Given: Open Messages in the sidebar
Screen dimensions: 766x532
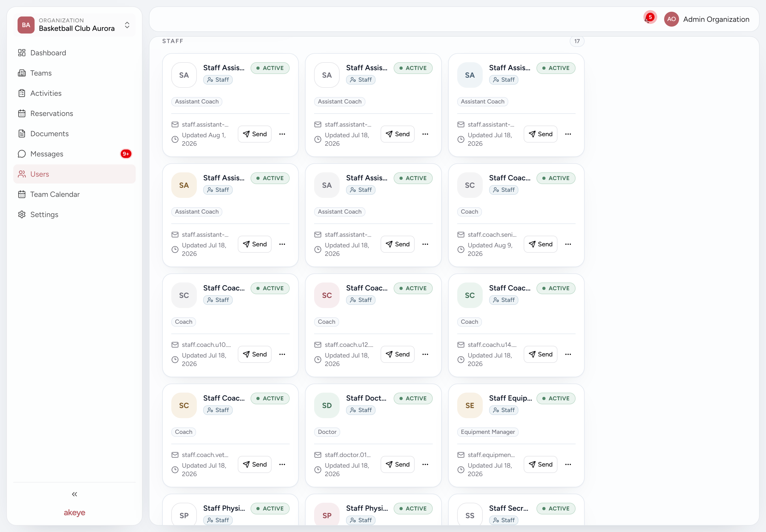Looking at the screenshot, I should (74, 154).
